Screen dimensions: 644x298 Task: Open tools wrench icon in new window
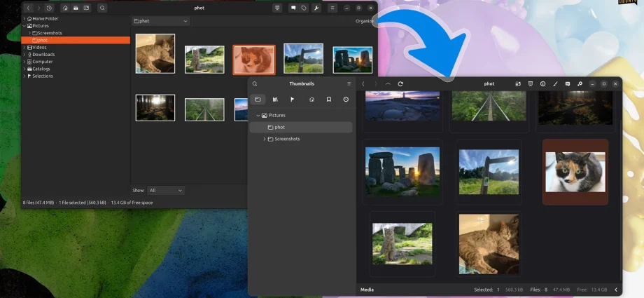coord(580,83)
